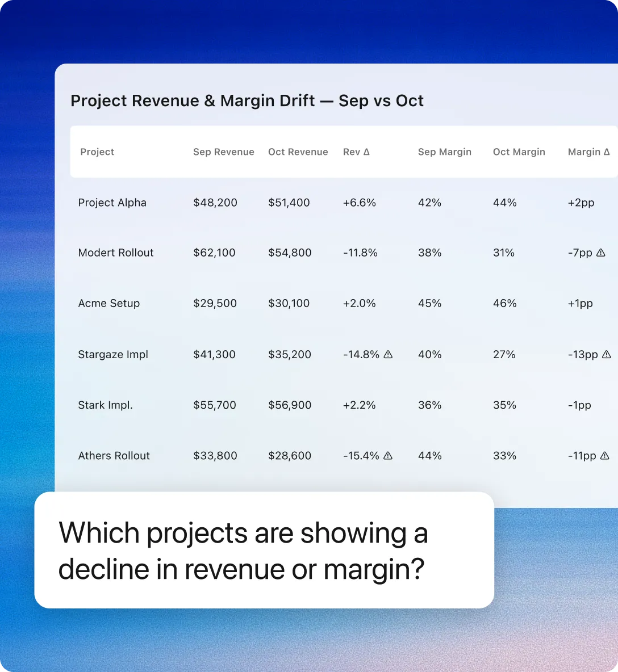Image resolution: width=618 pixels, height=672 pixels.
Task: Click the $54,800 Oct revenue cell
Action: 290,253
